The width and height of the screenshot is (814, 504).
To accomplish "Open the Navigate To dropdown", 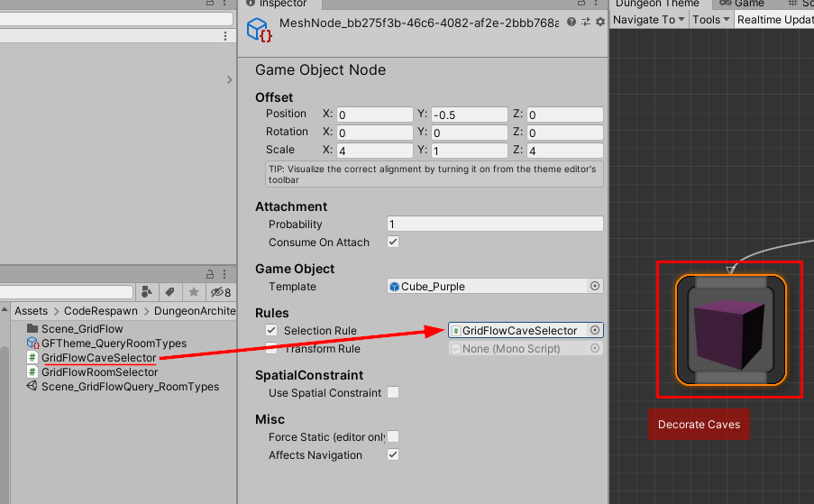I will point(649,20).
